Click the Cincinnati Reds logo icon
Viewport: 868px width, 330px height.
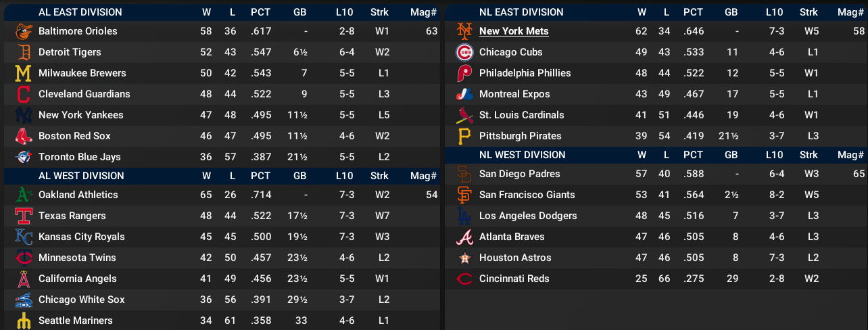point(464,279)
